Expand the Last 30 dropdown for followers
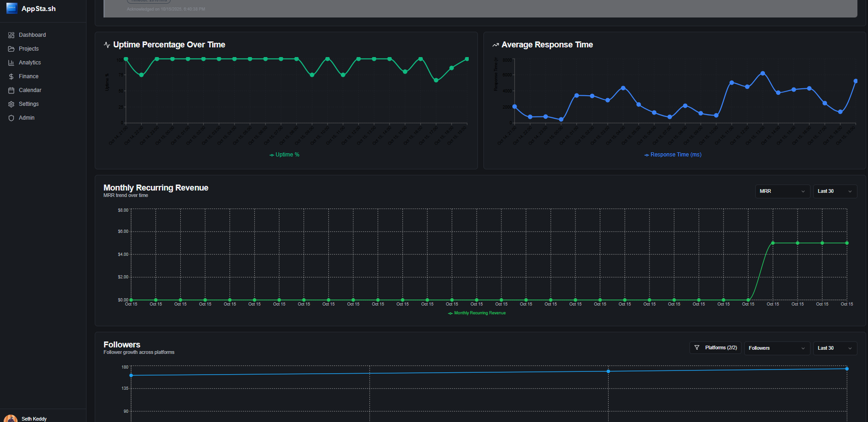The height and width of the screenshot is (422, 868). (x=834, y=348)
